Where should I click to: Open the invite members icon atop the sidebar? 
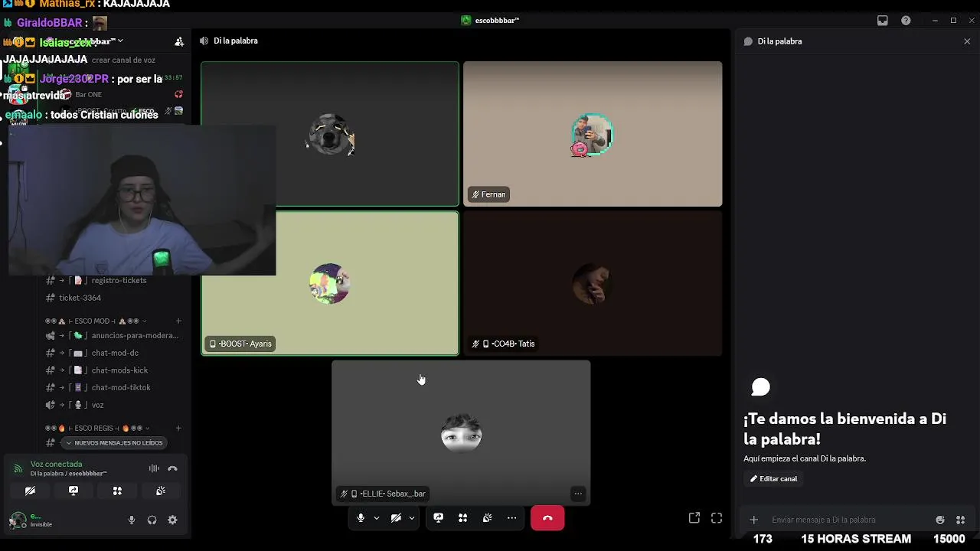(x=179, y=42)
